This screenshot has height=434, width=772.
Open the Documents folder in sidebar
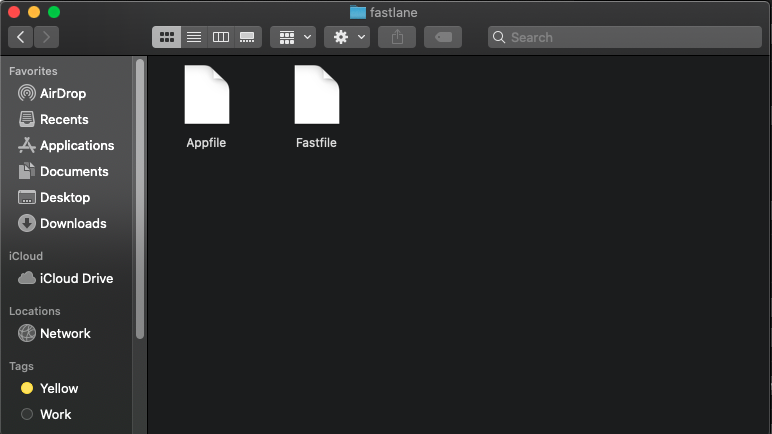coord(66,171)
